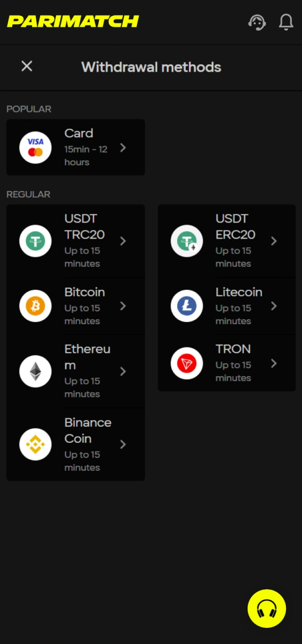This screenshot has height=644, width=302.
Task: Close the Withdrawal methods screen
Action: [27, 66]
